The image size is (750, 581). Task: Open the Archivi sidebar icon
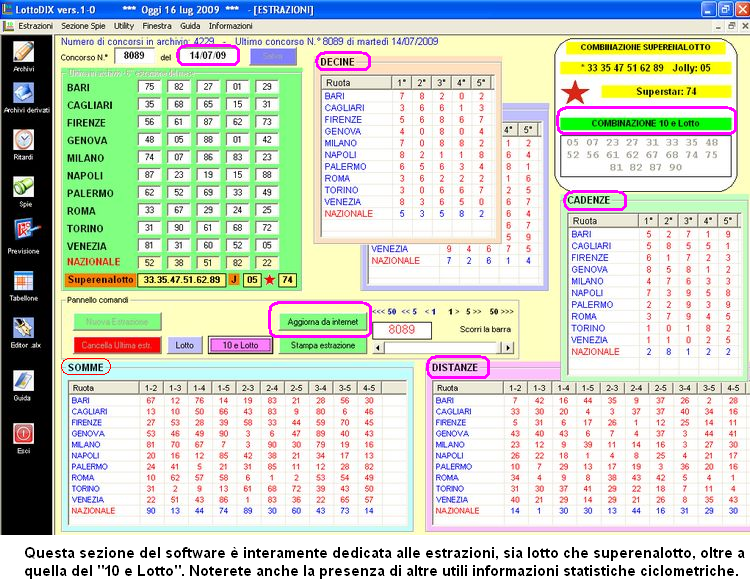[x=23, y=52]
